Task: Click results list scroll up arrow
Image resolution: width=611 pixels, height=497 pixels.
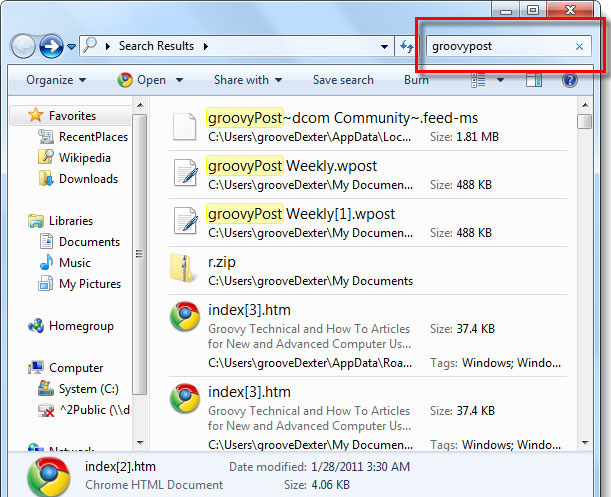Action: click(x=585, y=105)
